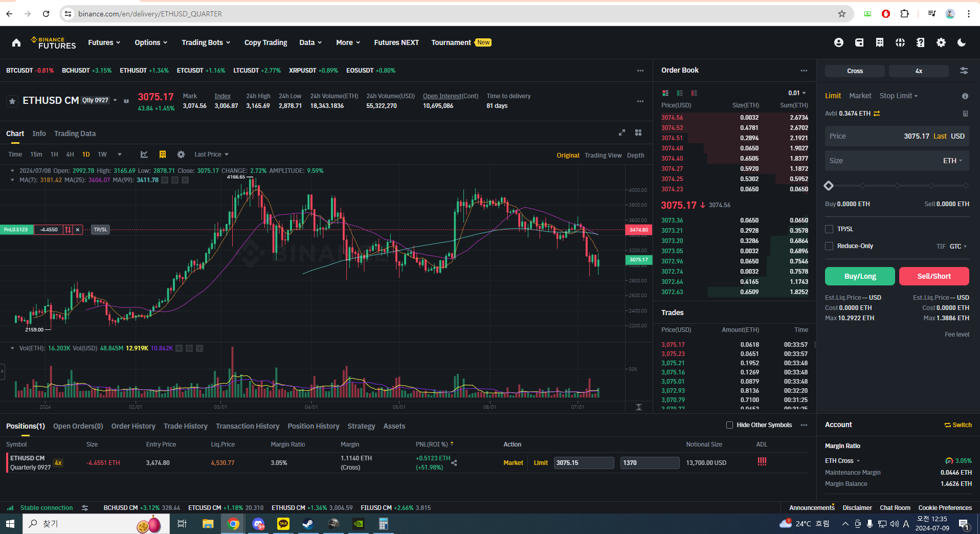Check Hide Other Symbols
980x534 pixels.
click(x=730, y=425)
